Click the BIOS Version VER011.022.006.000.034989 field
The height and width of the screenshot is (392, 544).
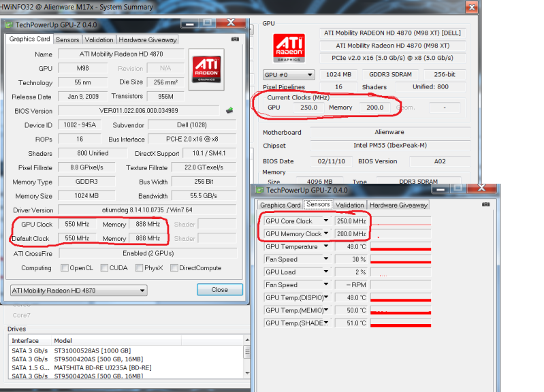139,111
